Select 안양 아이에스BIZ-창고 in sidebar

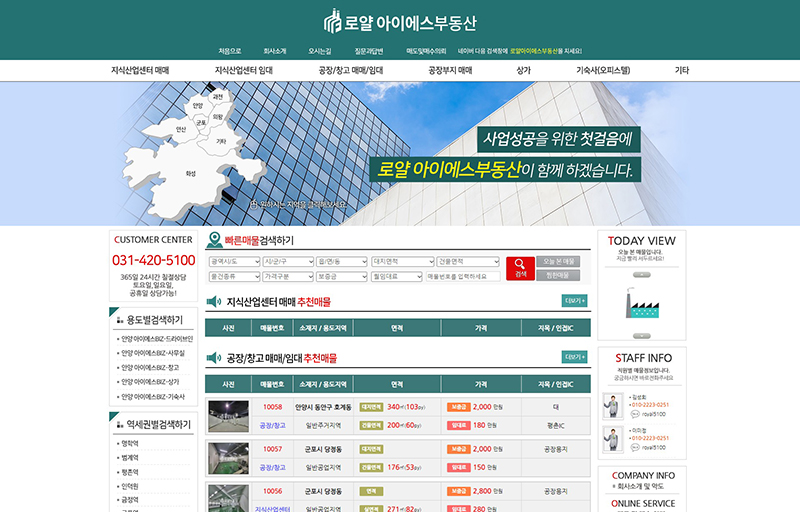150,367
